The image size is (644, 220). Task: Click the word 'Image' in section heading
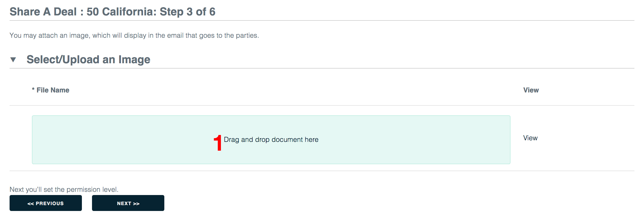pyautogui.click(x=134, y=60)
